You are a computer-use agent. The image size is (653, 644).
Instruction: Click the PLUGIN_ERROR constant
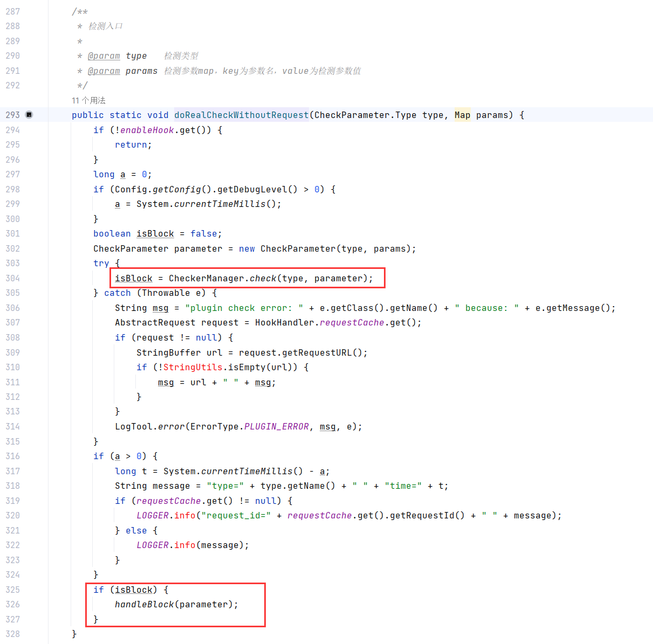point(277,426)
